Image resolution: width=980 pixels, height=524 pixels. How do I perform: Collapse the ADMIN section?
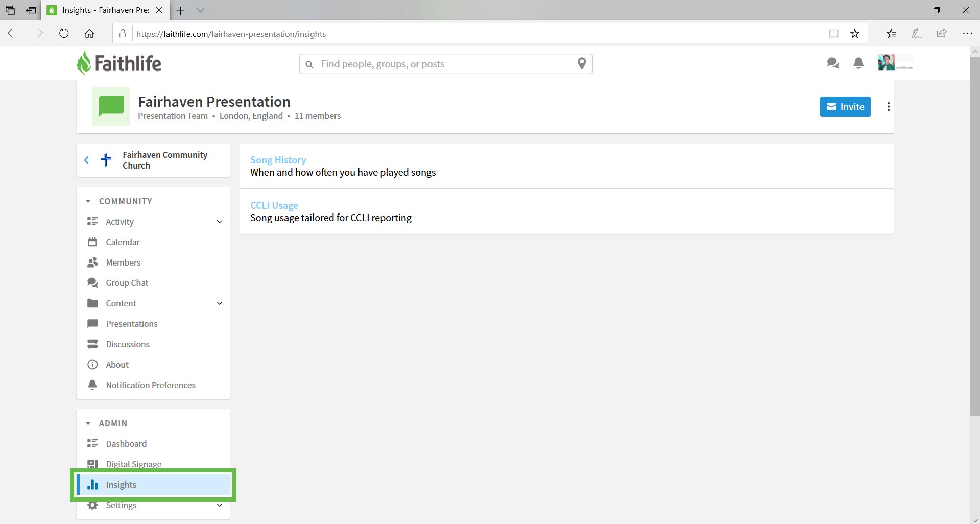tap(88, 423)
